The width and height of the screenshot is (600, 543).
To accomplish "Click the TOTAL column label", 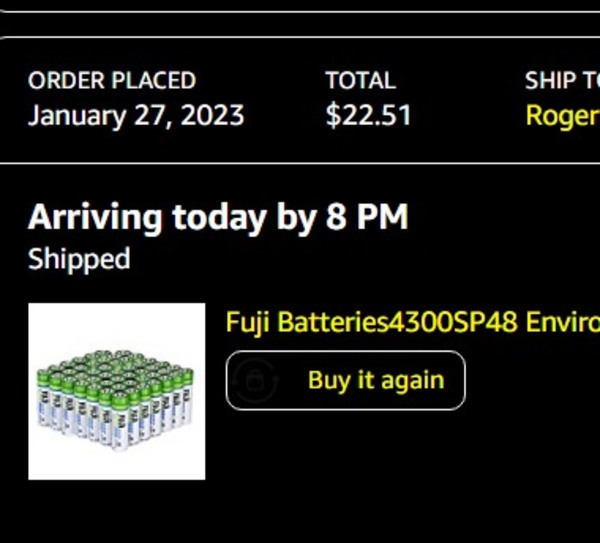I will coord(360,81).
